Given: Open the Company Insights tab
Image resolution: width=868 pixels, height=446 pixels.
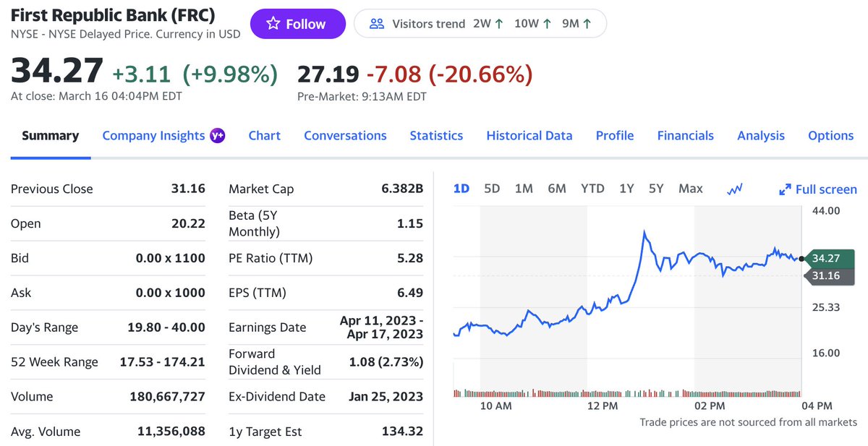Looking at the screenshot, I should tap(153, 136).
